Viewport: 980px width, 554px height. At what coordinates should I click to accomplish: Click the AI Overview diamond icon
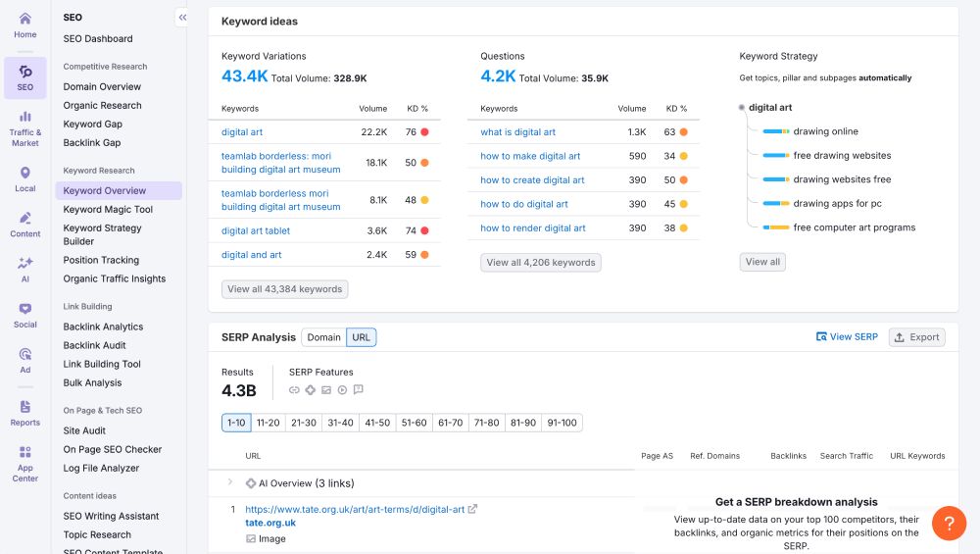pyautogui.click(x=251, y=483)
